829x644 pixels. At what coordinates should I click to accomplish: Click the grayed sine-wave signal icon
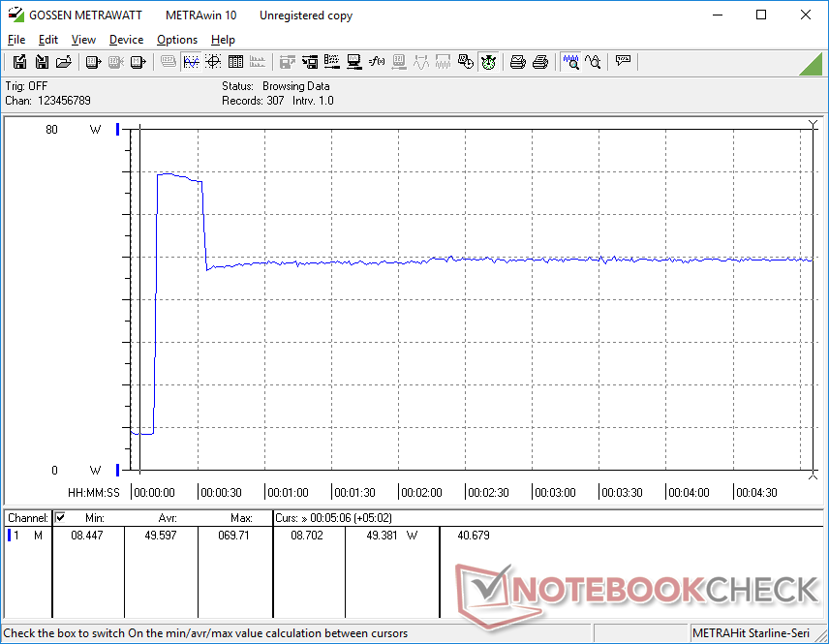(x=421, y=62)
